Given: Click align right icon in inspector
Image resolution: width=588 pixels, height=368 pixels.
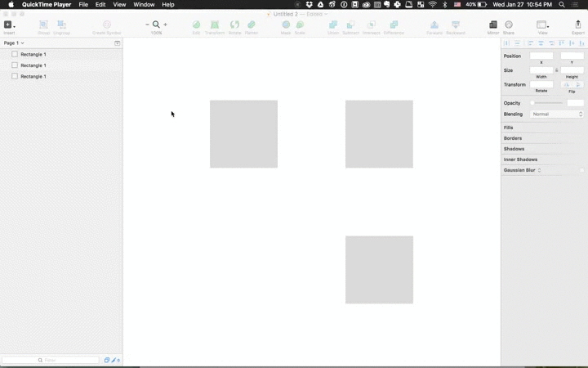Looking at the screenshot, I should (x=551, y=43).
